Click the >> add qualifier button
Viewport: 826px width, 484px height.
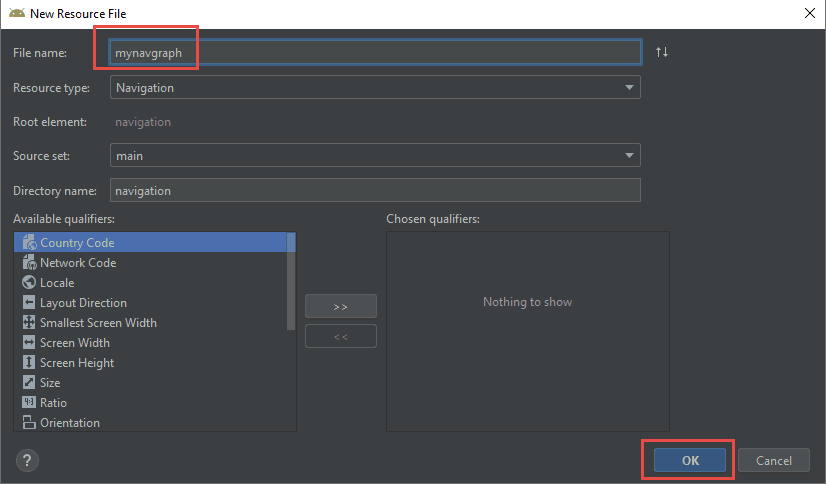(340, 306)
